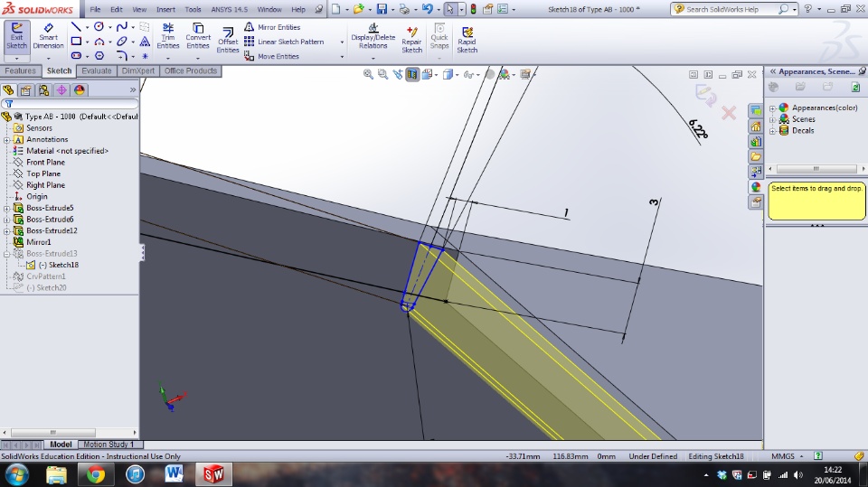Open the ANSYS 14.5 menu

[x=229, y=9]
